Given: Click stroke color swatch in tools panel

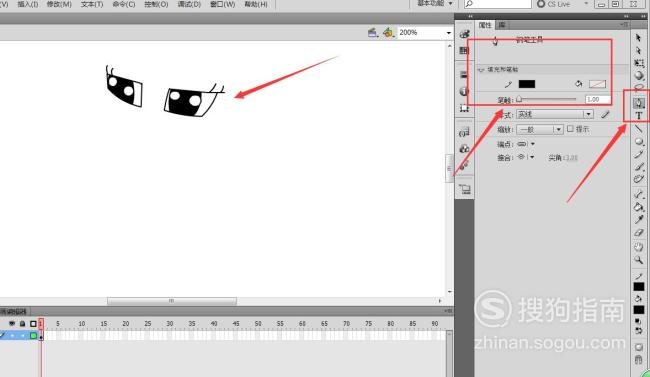Looking at the screenshot, I should point(639,287).
